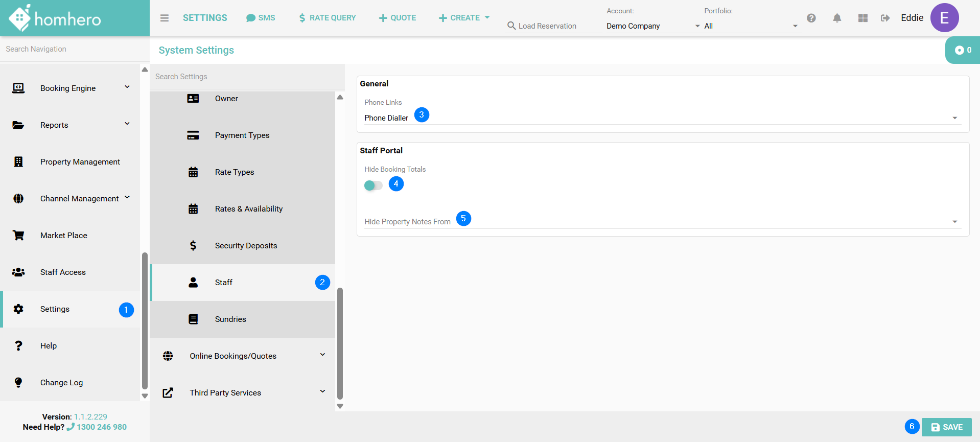
Task: Click the hamburger menu icon
Action: (x=164, y=18)
